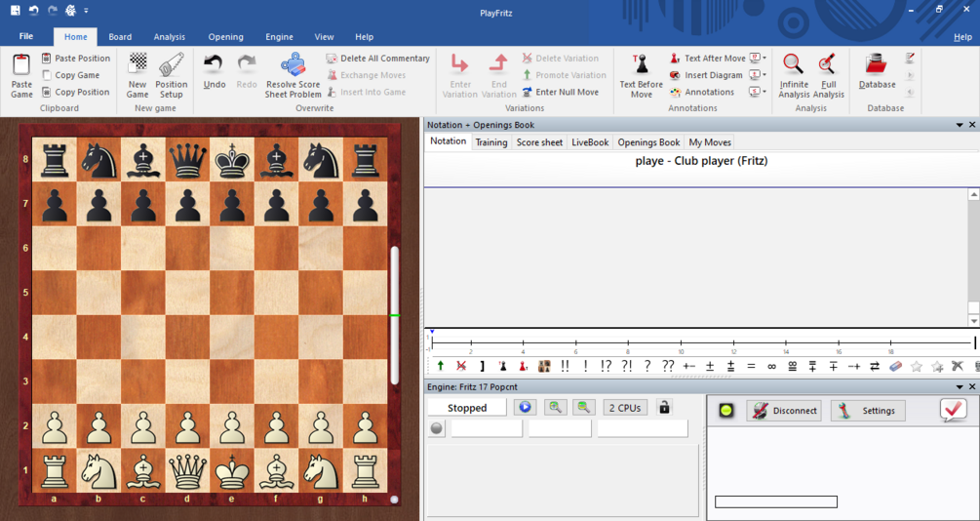Switch to the LiveBook tab

point(590,142)
